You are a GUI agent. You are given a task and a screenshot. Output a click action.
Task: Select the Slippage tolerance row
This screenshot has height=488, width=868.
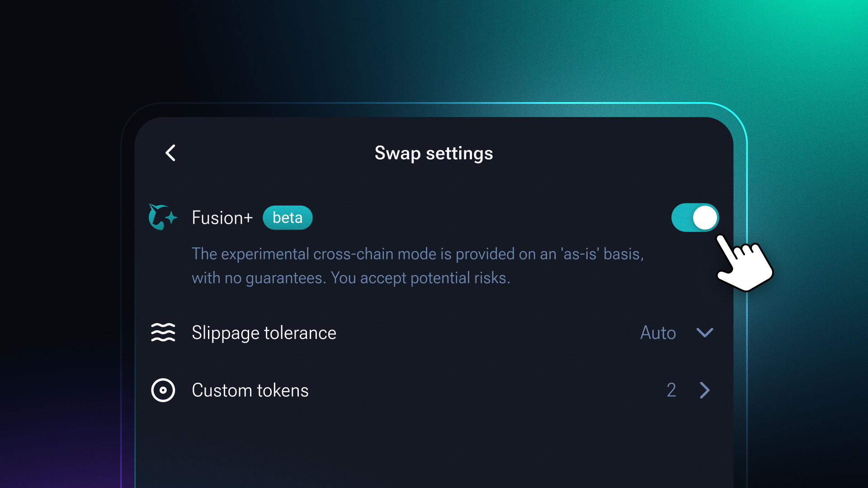click(x=264, y=333)
